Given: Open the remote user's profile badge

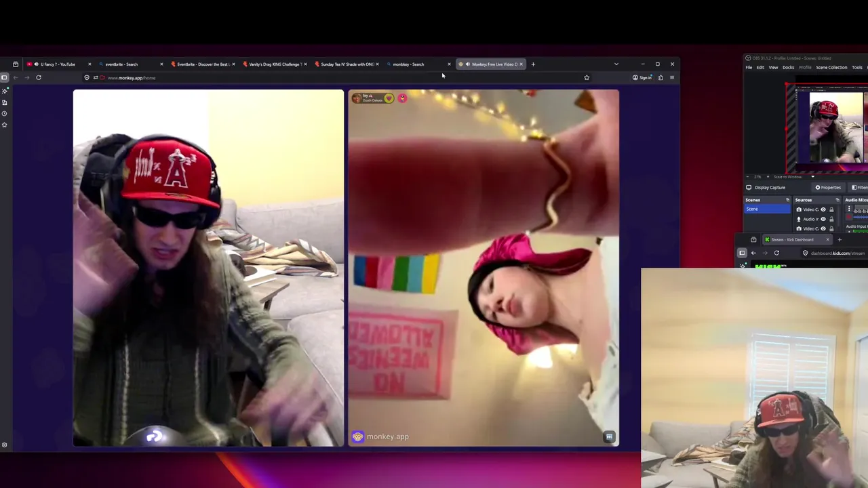Looking at the screenshot, I should click(x=372, y=98).
